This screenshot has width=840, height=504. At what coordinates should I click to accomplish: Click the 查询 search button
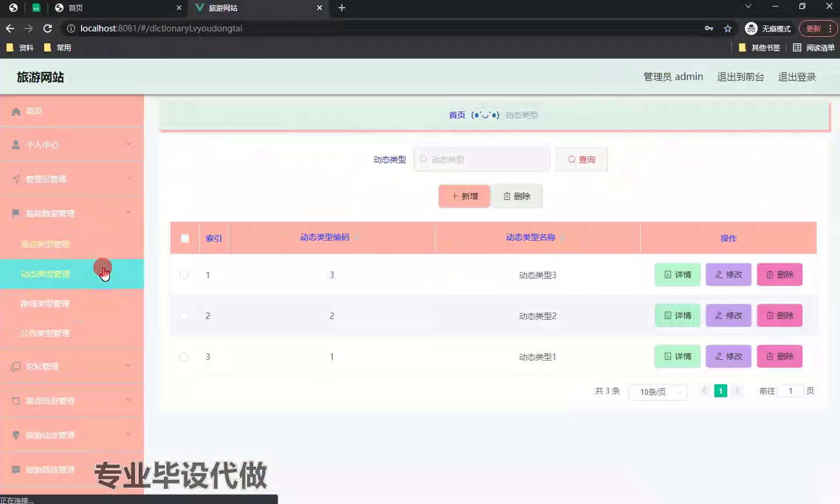[x=582, y=159]
